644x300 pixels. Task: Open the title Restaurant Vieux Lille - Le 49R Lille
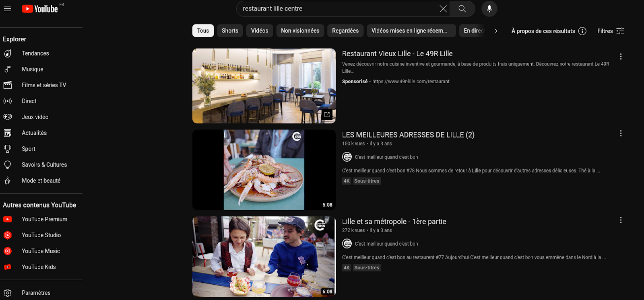pyautogui.click(x=397, y=53)
